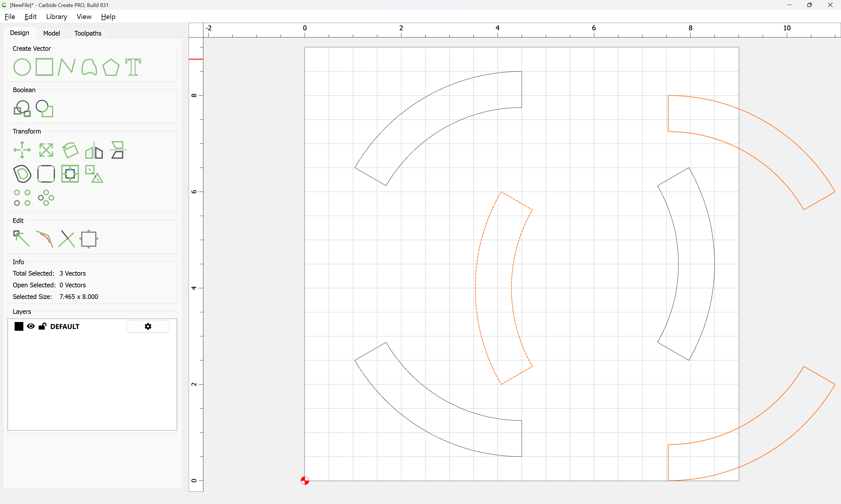
Task: Activate the Node Edit tool
Action: point(21,239)
